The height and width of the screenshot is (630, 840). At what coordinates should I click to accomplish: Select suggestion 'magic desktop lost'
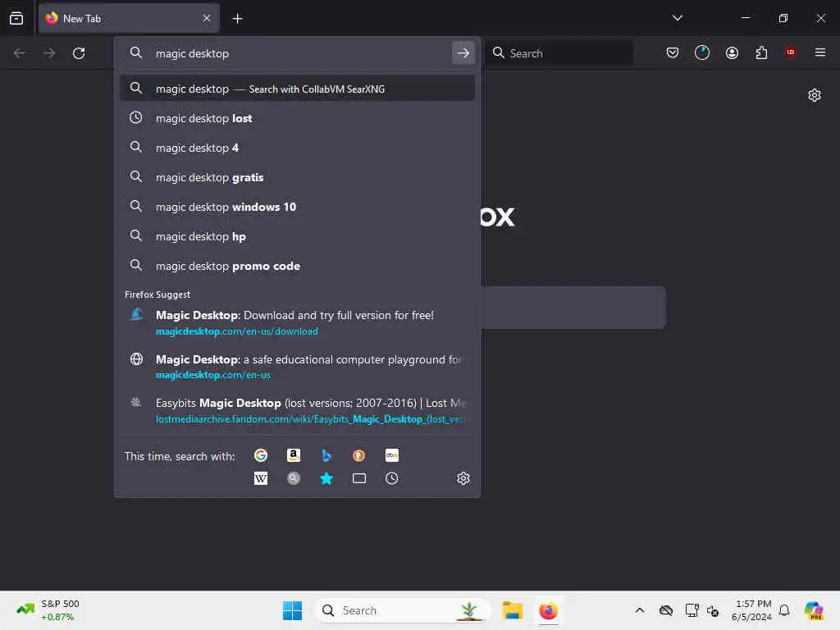click(x=297, y=118)
